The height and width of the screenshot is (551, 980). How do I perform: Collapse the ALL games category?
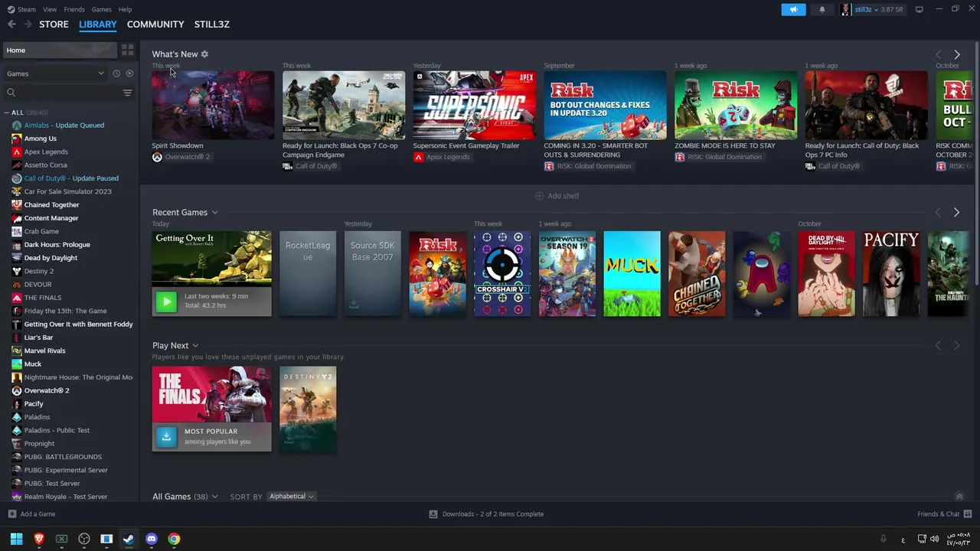point(6,112)
